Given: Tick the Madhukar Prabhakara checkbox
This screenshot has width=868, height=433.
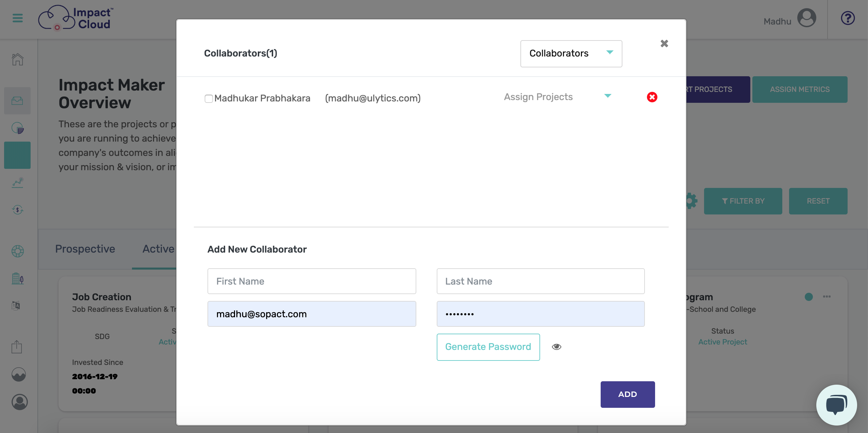Looking at the screenshot, I should click(209, 99).
